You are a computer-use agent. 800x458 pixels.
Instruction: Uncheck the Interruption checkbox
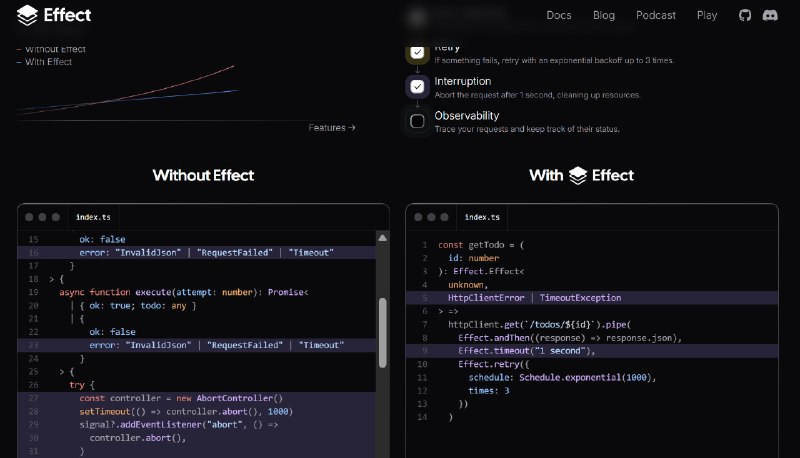(417, 87)
